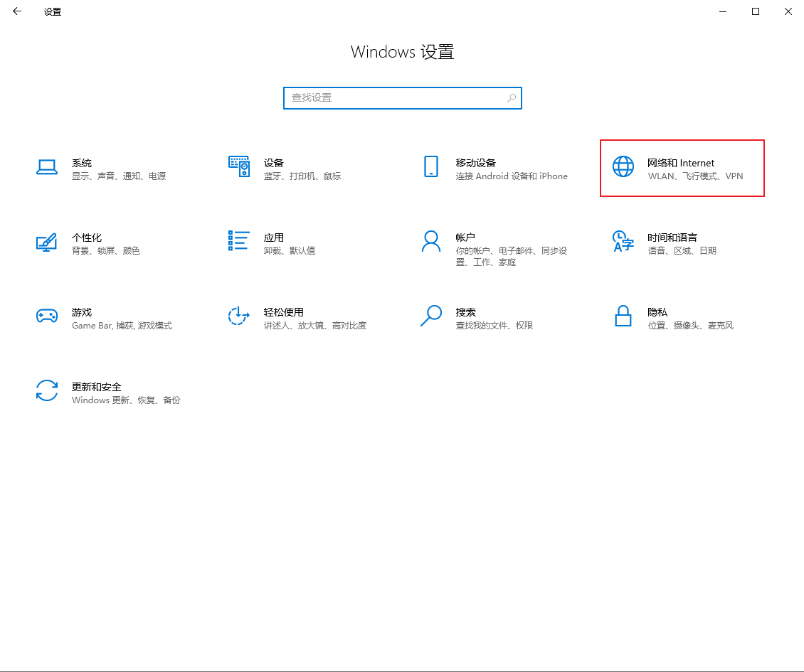Minimize the 设置 window
This screenshot has height=672, width=804.
(x=723, y=11)
